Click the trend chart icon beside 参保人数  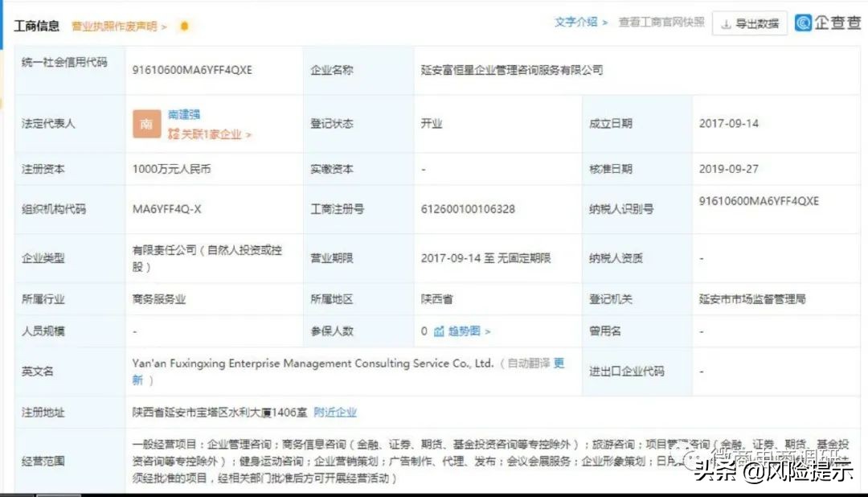(439, 330)
